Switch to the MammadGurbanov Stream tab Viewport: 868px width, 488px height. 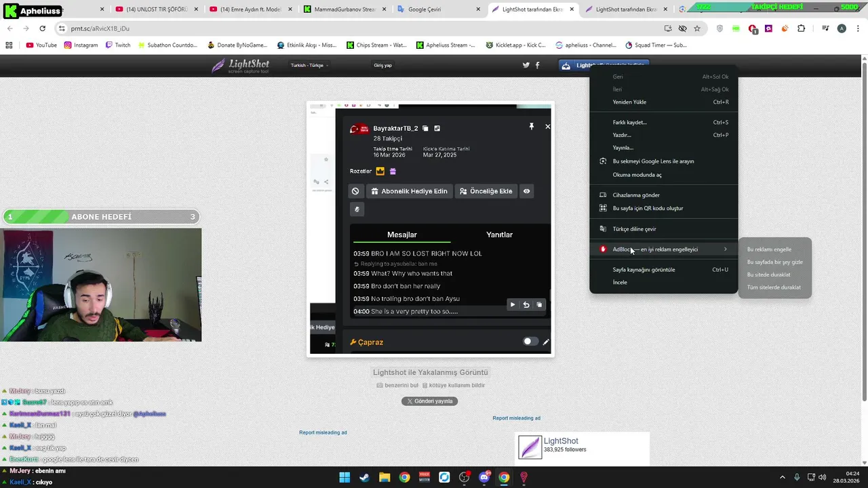click(344, 9)
